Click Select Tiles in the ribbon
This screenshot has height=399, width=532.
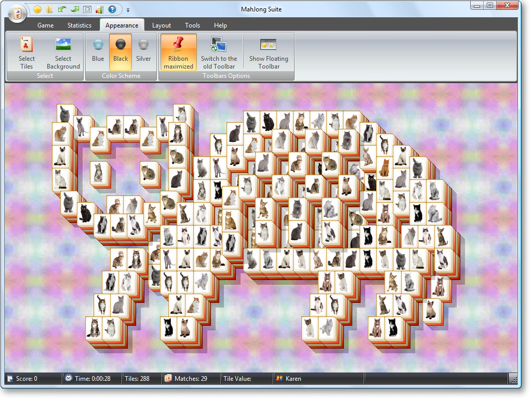coord(26,52)
